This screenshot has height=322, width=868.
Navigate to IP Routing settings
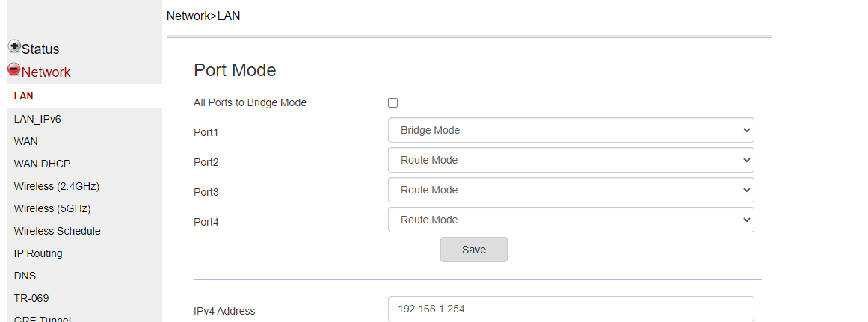point(38,253)
